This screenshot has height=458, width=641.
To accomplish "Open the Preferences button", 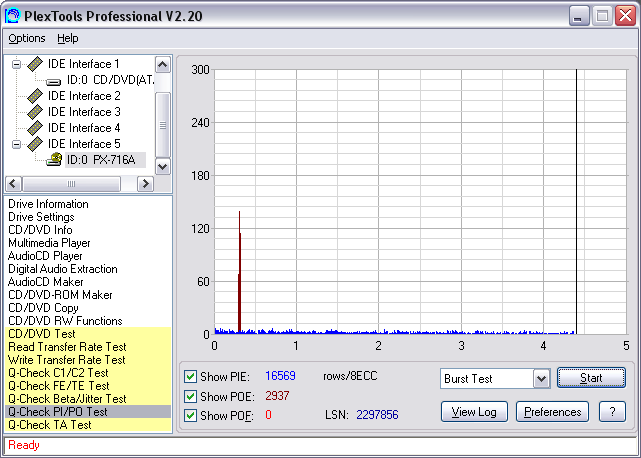I will (x=552, y=412).
